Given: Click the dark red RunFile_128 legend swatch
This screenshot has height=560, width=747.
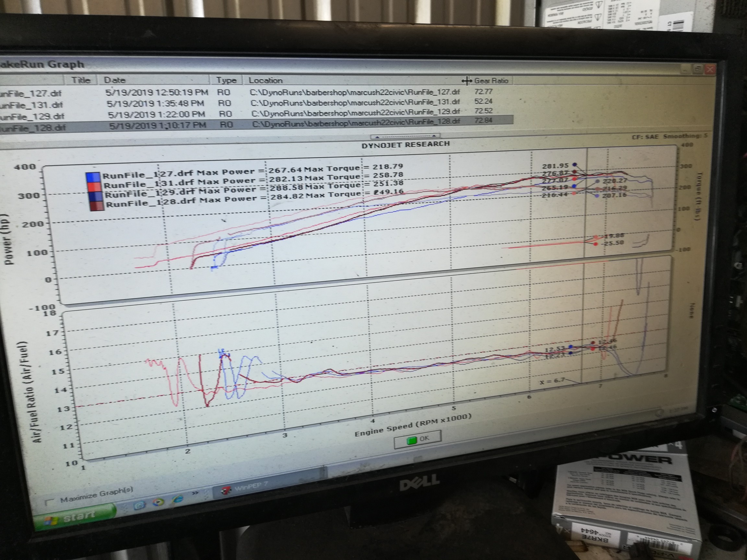Looking at the screenshot, I should pos(97,205).
